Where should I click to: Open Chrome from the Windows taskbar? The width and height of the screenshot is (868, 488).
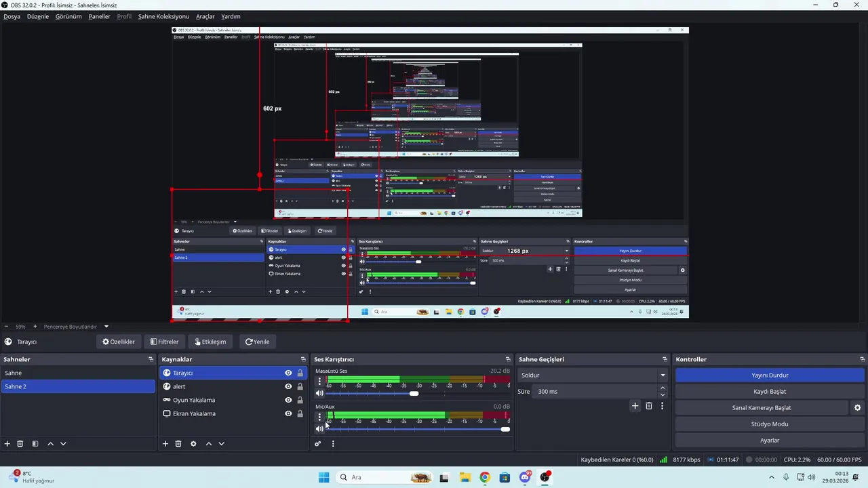tap(484, 477)
